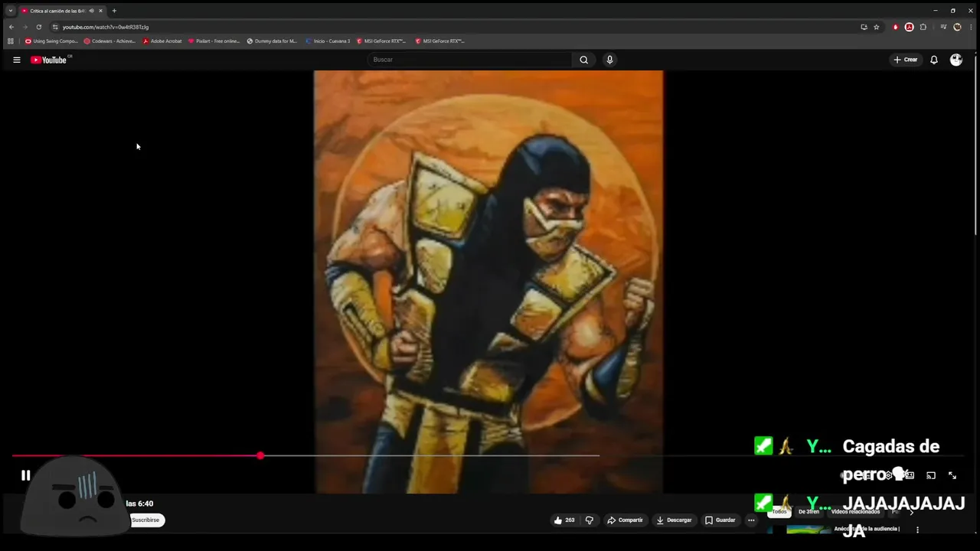This screenshot has width=980, height=551.
Task: Open the red extension icon in toolbar
Action: tap(895, 27)
